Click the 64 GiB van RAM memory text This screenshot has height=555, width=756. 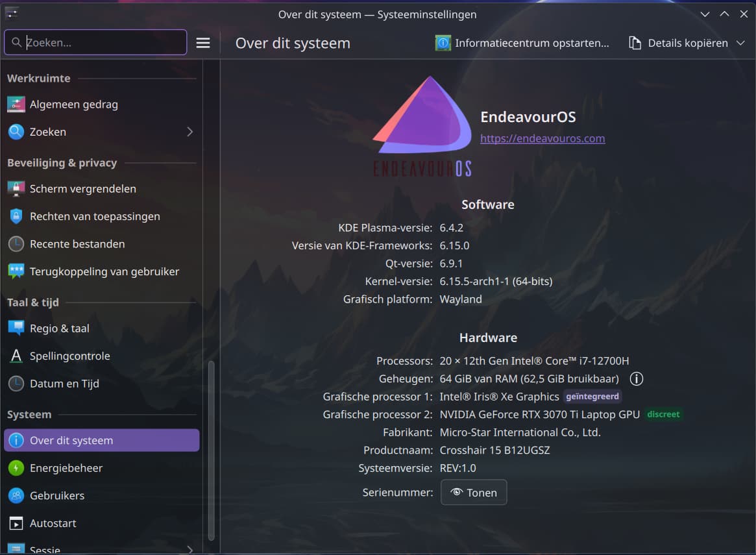coord(529,379)
